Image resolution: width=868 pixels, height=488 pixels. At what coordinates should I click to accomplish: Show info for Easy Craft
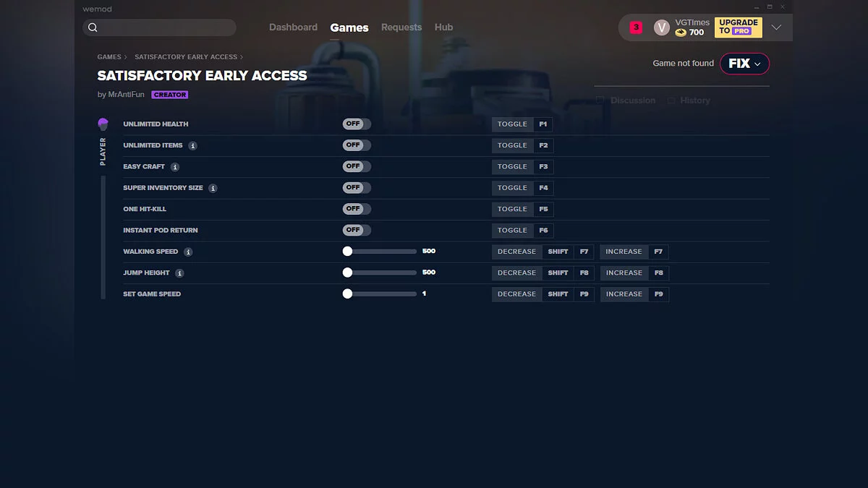click(x=175, y=167)
